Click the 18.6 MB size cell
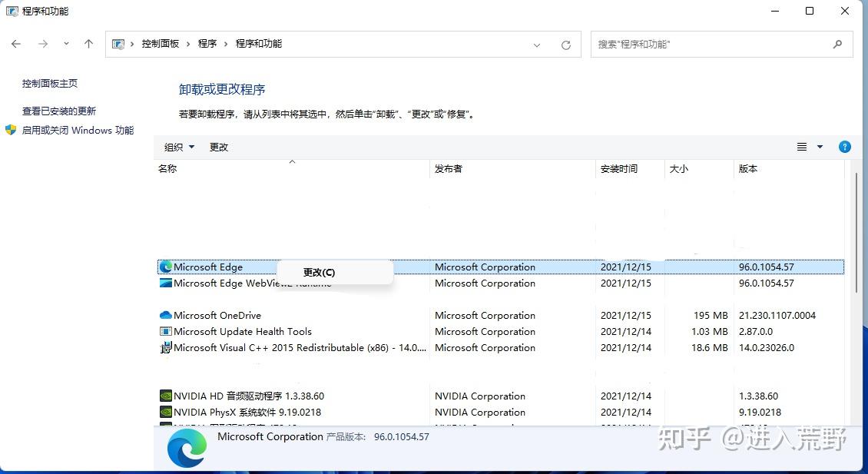Image resolution: width=868 pixels, height=474 pixels. 710,348
